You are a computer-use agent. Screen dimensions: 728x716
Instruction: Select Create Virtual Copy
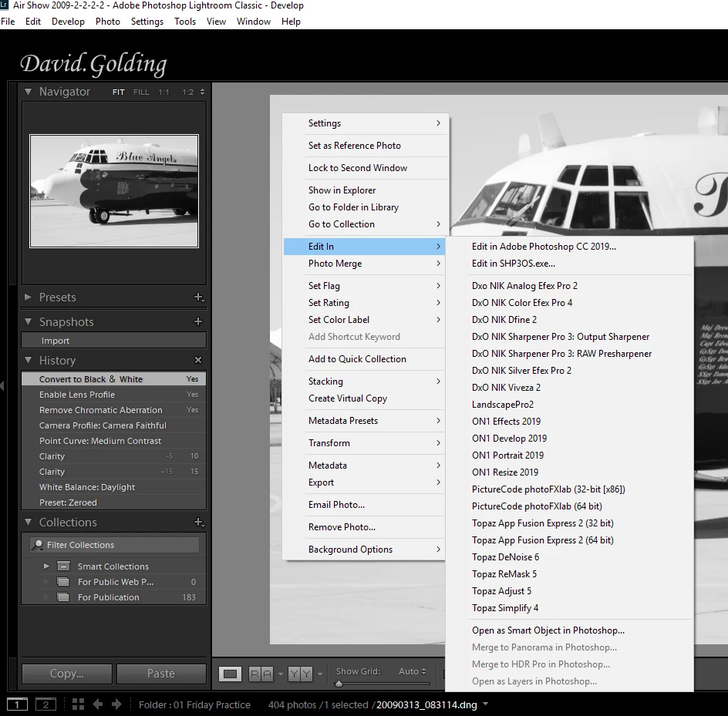click(365, 398)
